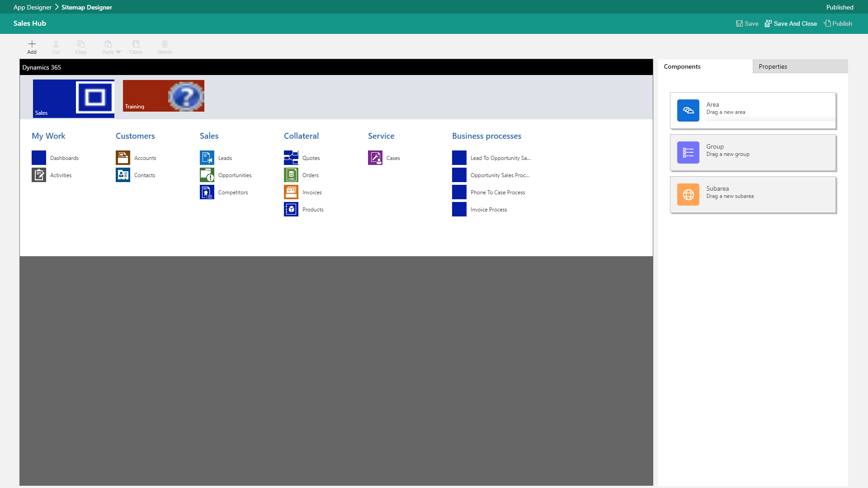Click the Group component in the panel
The width and height of the screenshot is (868, 488).
753,152
